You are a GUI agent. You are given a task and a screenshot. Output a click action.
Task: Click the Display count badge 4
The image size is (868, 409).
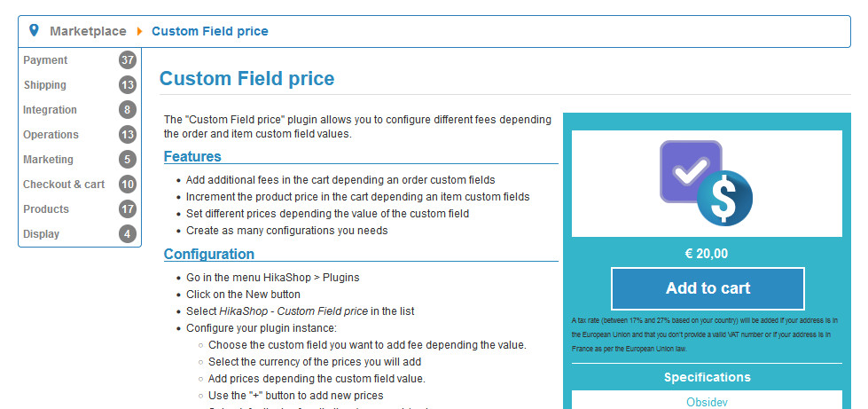(128, 234)
